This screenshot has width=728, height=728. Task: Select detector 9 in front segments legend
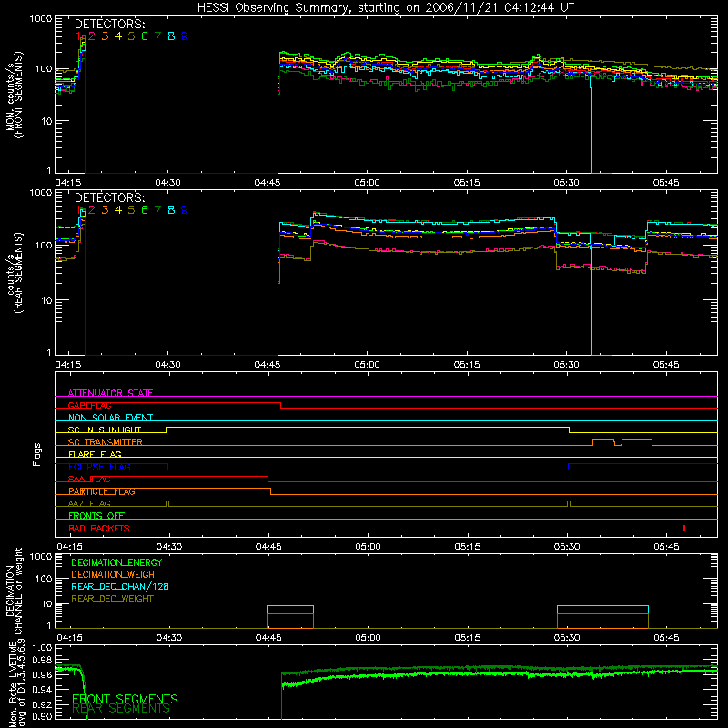[x=185, y=36]
